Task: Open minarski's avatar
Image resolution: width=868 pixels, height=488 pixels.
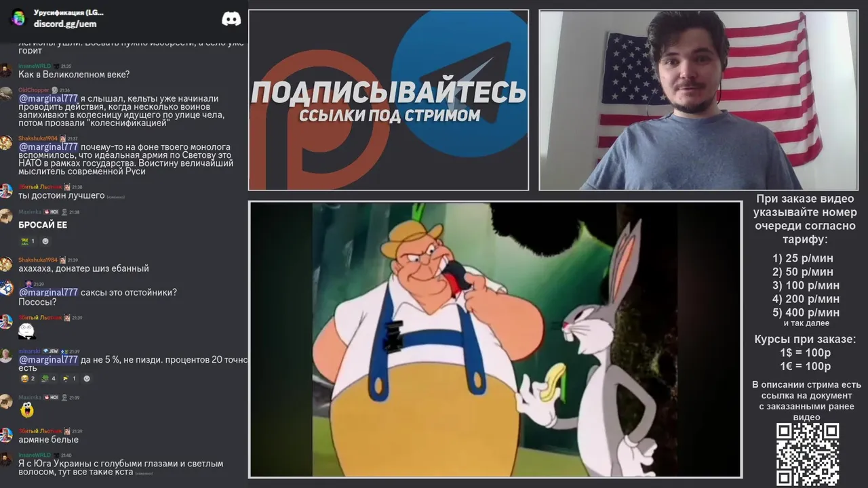Action: pyautogui.click(x=6, y=356)
